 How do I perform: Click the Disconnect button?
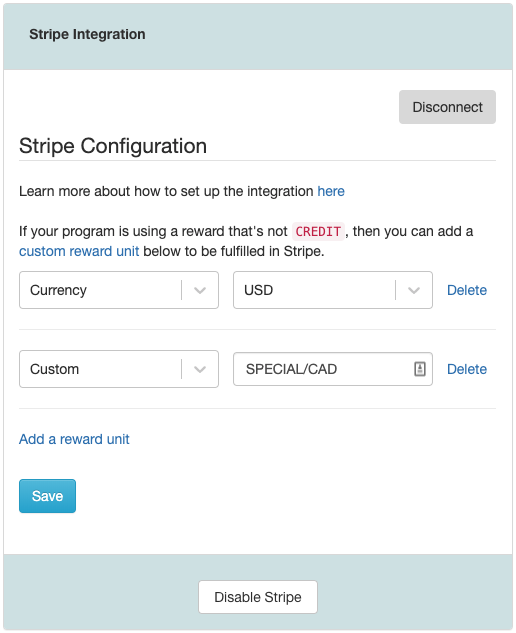click(x=447, y=107)
